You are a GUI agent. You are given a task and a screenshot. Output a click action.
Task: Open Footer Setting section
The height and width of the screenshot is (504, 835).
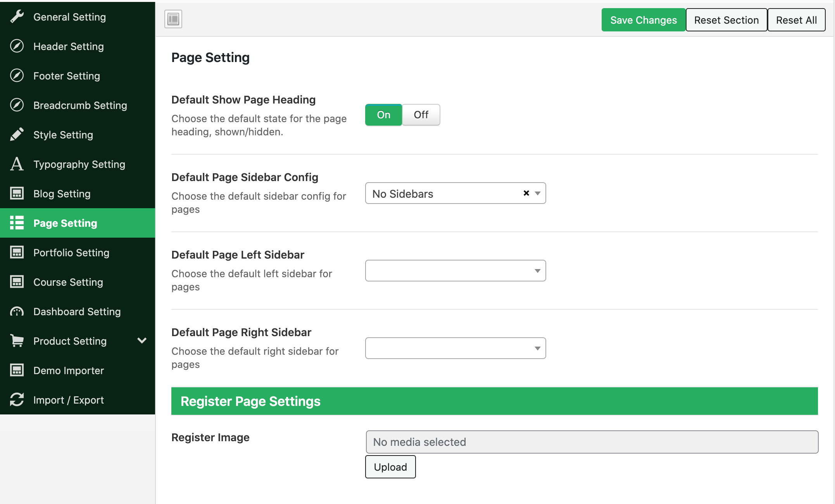(78, 76)
